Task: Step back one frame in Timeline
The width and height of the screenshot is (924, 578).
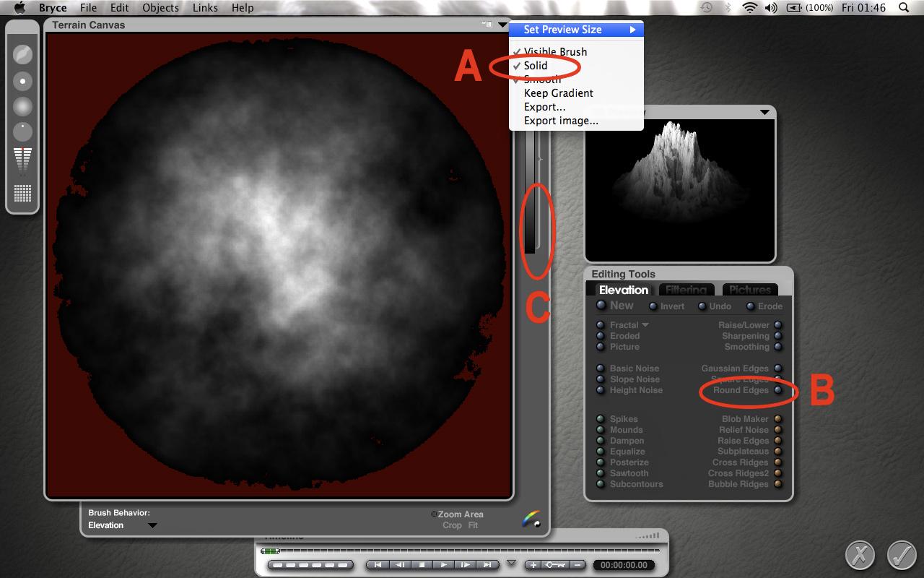Action: 400,565
